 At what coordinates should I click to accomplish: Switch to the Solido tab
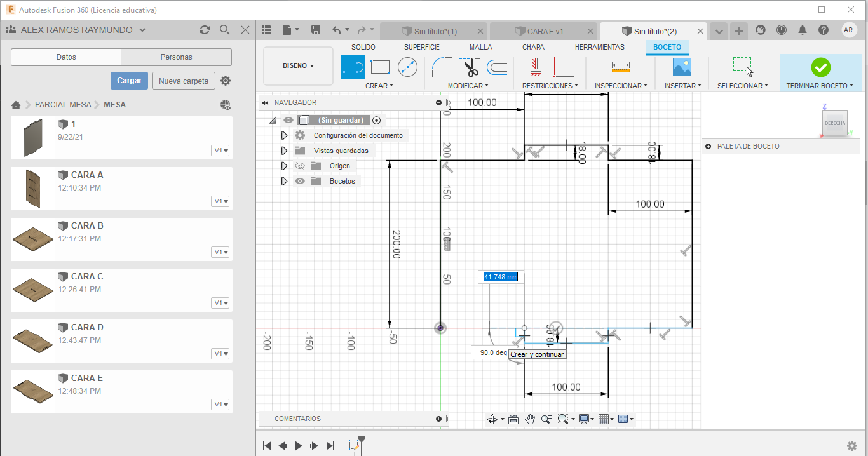pyautogui.click(x=363, y=47)
